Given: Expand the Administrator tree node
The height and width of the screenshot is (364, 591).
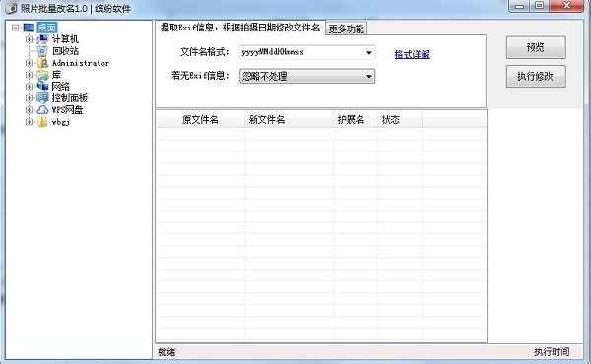Looking at the screenshot, I should point(29,63).
